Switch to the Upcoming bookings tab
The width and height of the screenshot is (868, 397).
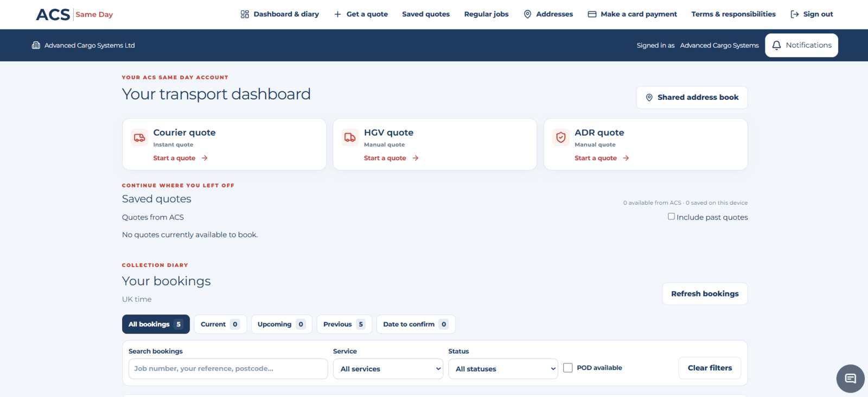pos(282,324)
